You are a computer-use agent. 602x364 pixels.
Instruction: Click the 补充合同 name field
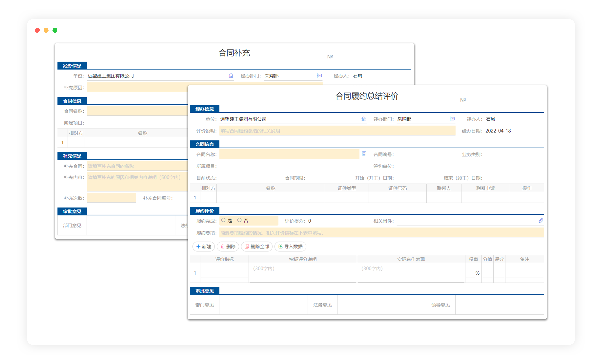click(x=137, y=166)
